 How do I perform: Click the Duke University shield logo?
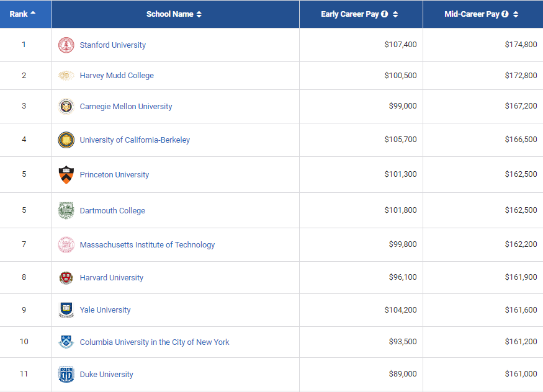pyautogui.click(x=66, y=375)
